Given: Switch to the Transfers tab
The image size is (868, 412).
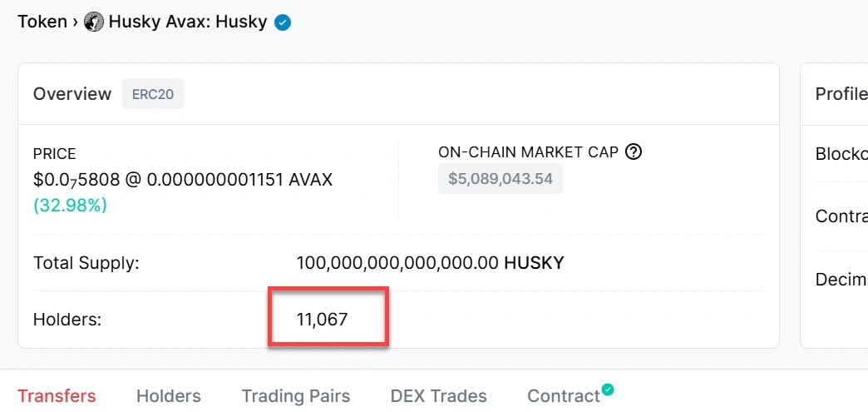Looking at the screenshot, I should coord(57,396).
